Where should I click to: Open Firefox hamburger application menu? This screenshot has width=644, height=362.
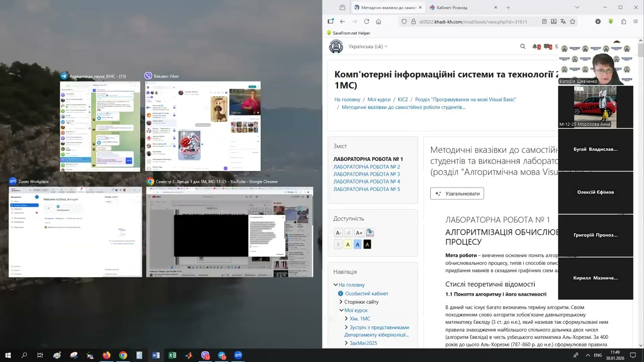coord(636,22)
